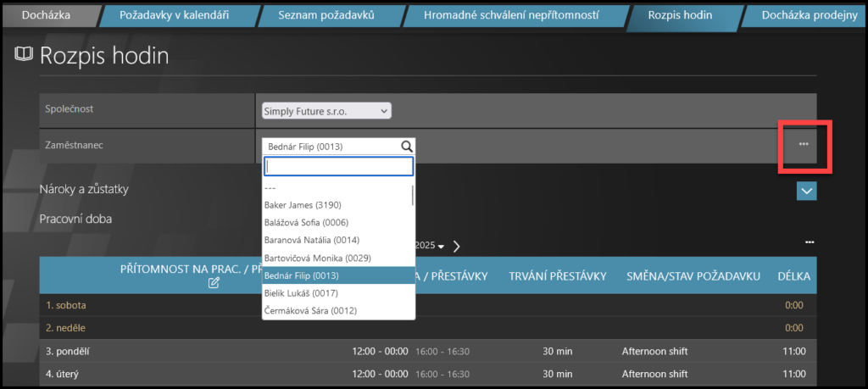The width and height of the screenshot is (868, 389).
Task: Click the three-dots button in Zaměstnanec row
Action: (x=803, y=144)
